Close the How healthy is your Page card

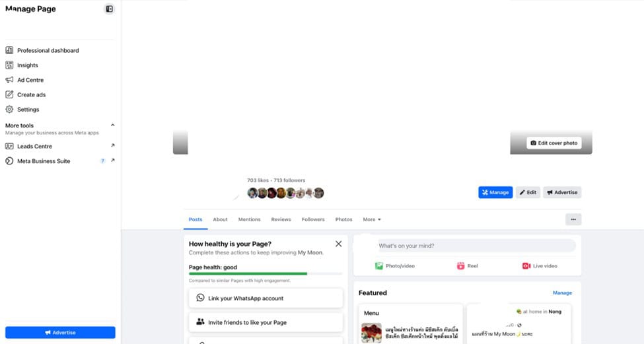338,244
